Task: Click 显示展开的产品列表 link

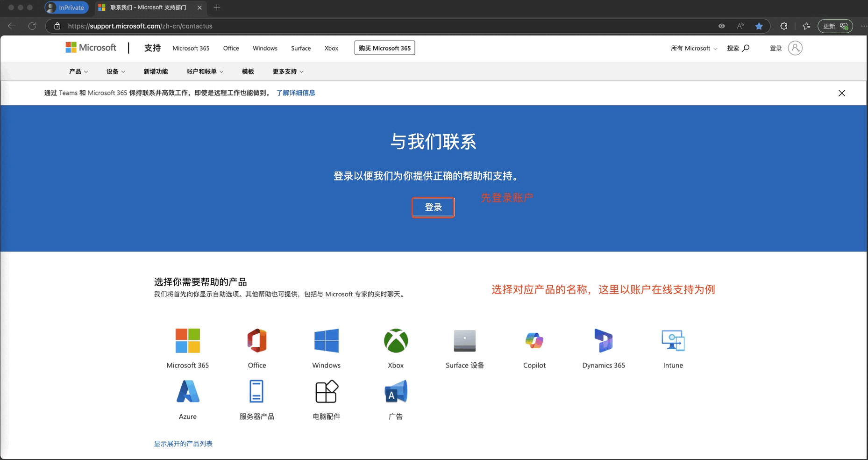Action: [x=183, y=444]
